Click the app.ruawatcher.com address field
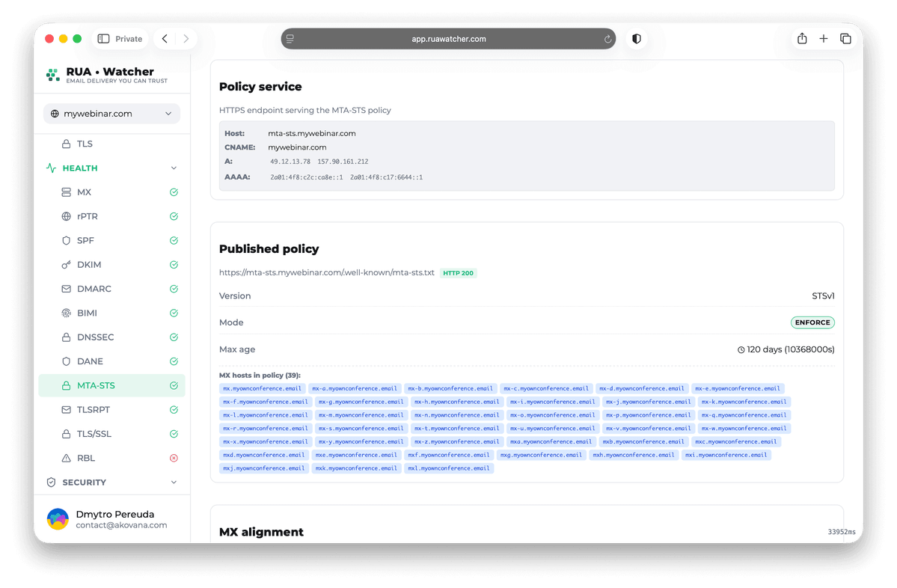Screen dimensions: 897x588 click(x=448, y=39)
